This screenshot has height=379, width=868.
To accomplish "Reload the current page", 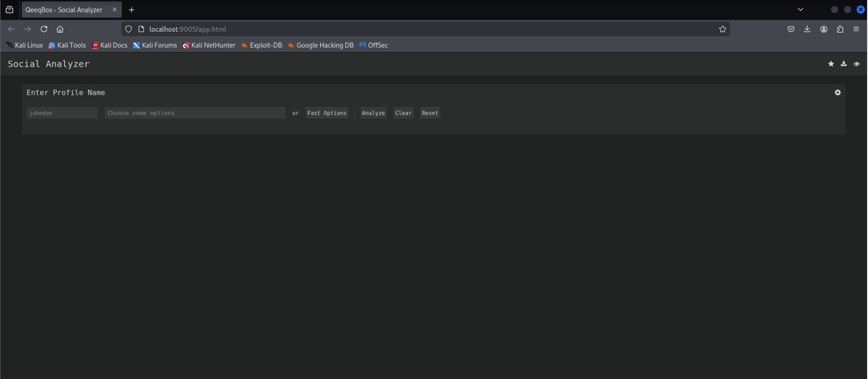I will coord(44,29).
